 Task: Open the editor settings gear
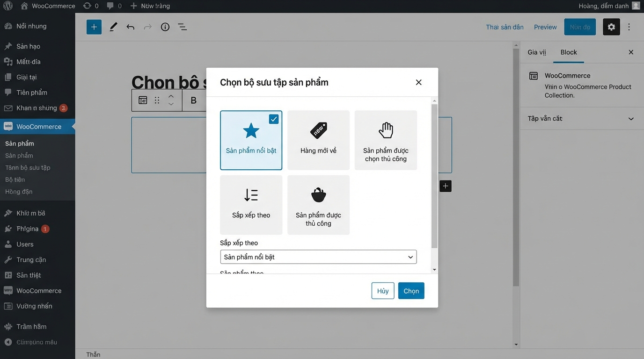(x=611, y=27)
